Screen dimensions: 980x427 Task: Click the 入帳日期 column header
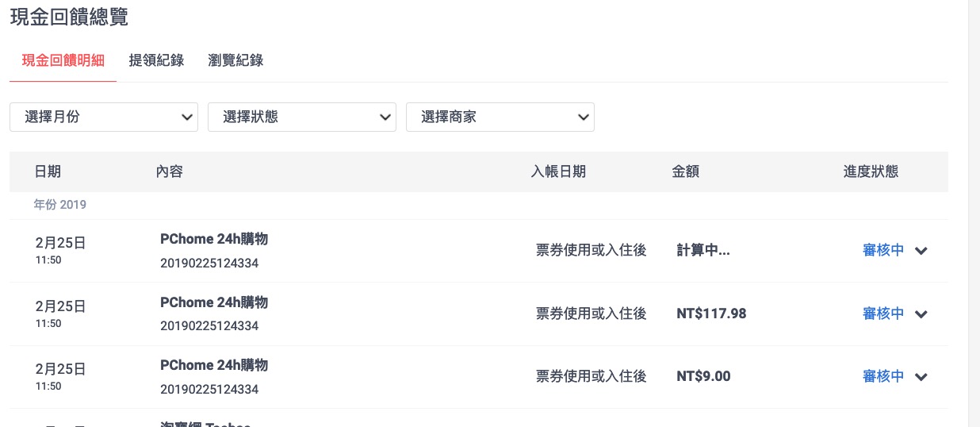pos(558,171)
